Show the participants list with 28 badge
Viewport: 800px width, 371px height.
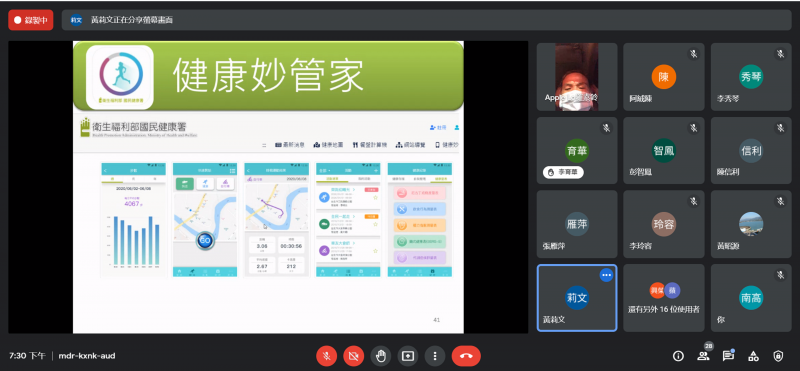[704, 355]
